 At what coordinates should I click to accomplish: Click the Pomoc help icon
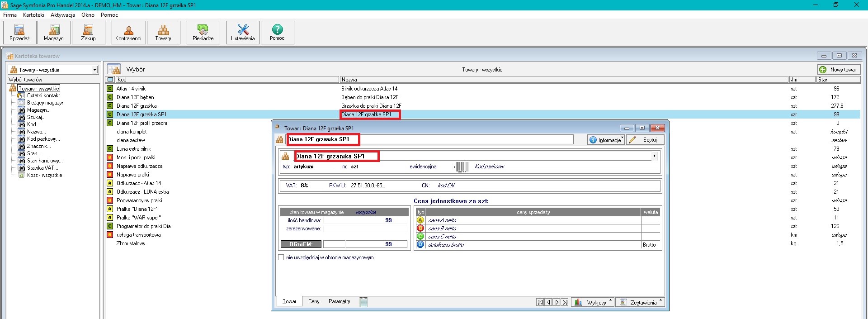coord(277,33)
